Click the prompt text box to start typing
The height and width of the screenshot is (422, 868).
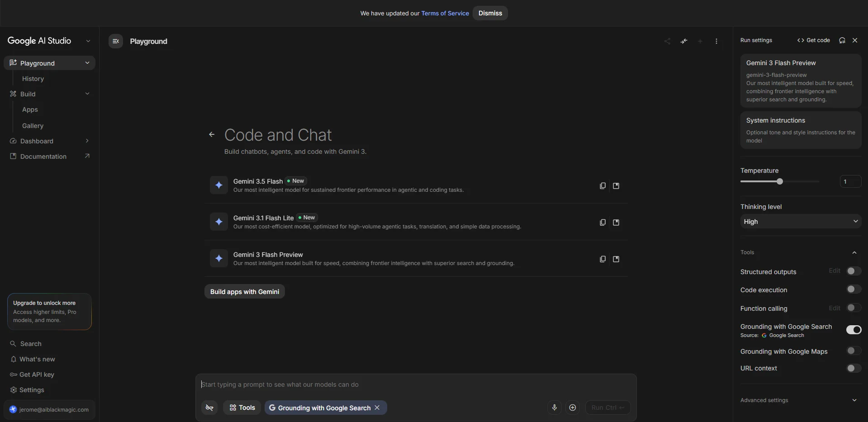point(416,384)
